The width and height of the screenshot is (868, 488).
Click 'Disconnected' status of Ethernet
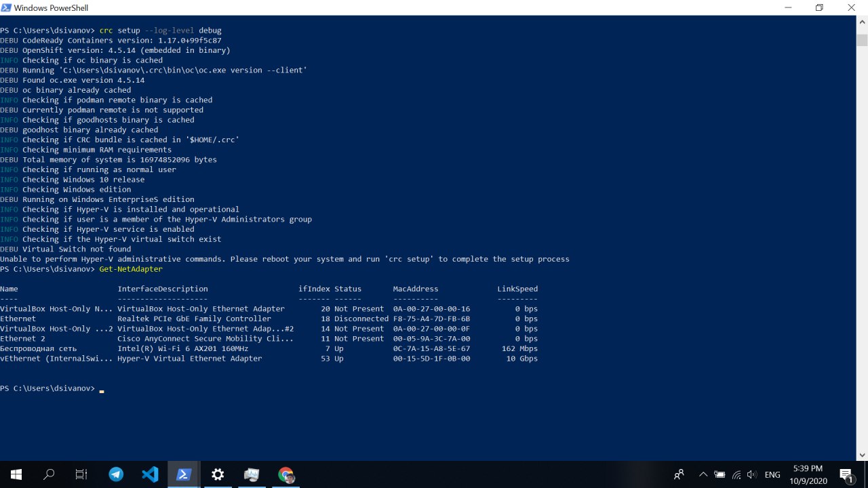click(361, 319)
